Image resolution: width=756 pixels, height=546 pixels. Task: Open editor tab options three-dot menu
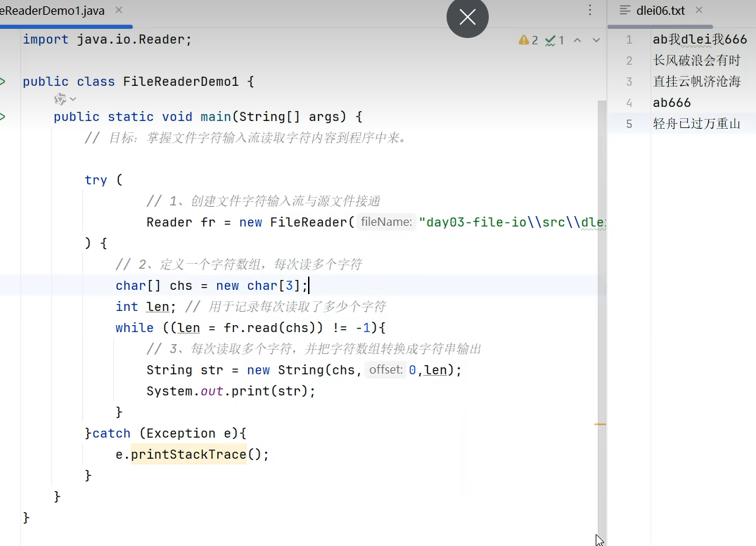(x=589, y=10)
